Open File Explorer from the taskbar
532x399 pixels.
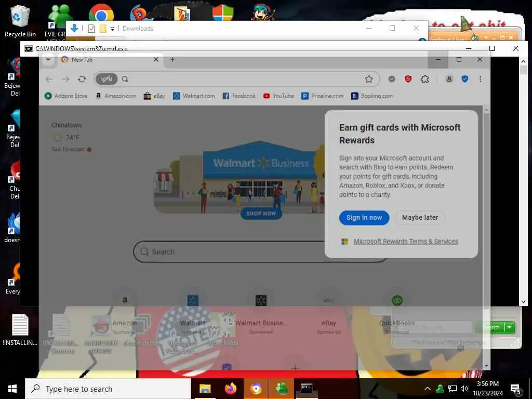tap(205, 389)
